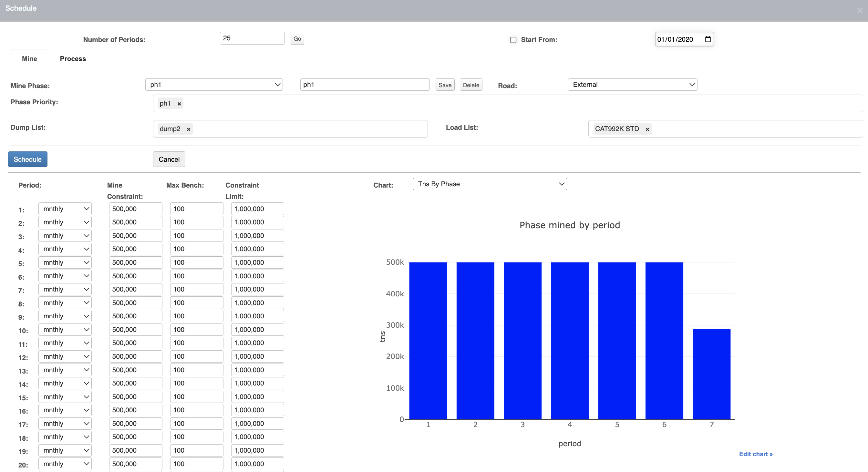Close the Schedule dialog

coord(860,10)
